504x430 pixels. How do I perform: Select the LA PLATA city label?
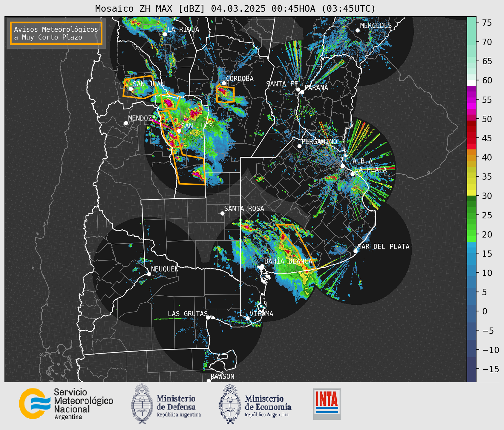(x=371, y=169)
